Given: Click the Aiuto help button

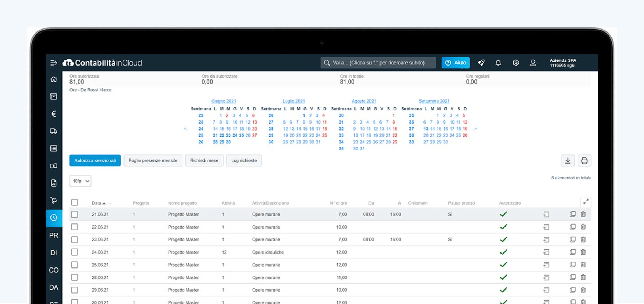Looking at the screenshot, I should point(456,63).
